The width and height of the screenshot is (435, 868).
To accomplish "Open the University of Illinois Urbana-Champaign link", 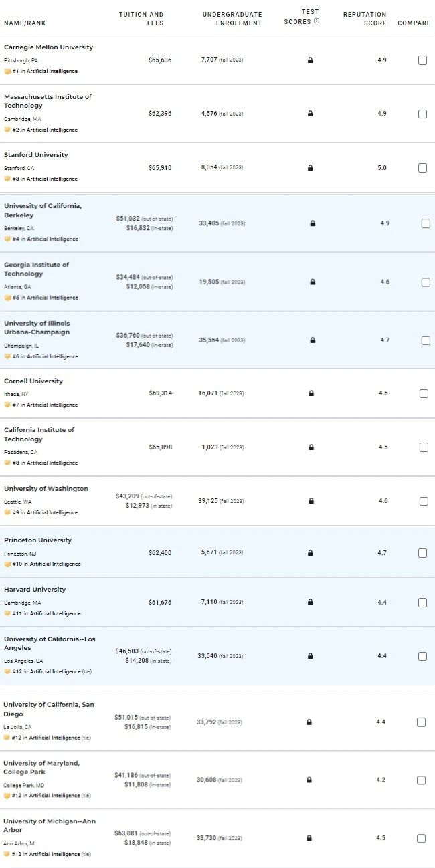I will click(x=37, y=328).
